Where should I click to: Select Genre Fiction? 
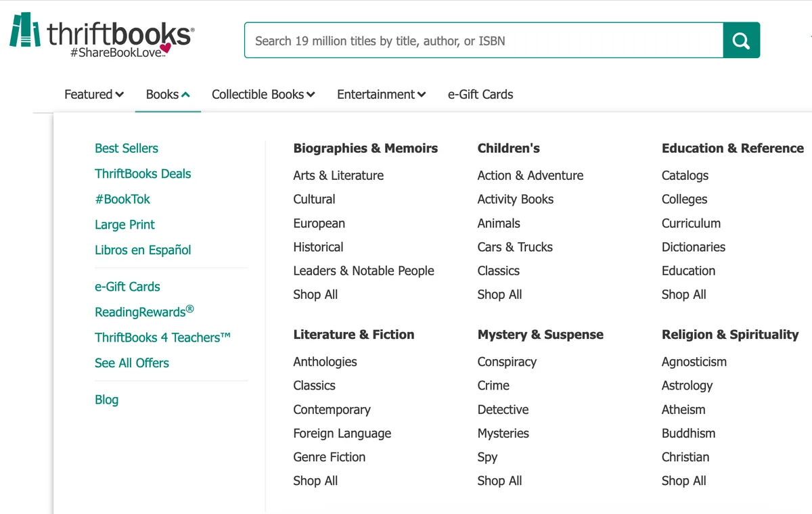point(329,457)
